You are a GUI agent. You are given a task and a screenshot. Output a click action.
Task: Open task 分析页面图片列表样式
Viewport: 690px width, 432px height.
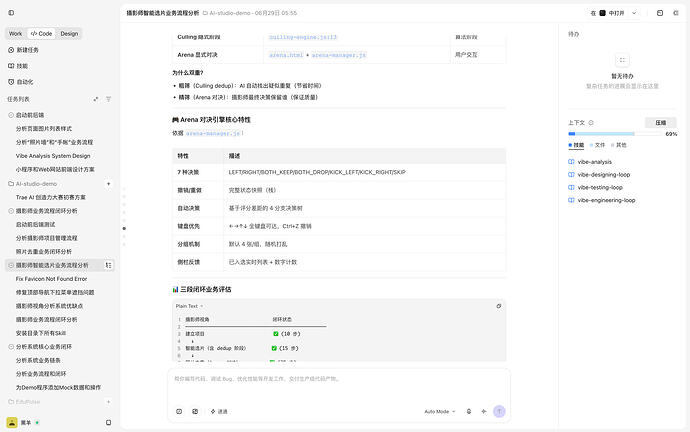[44, 128]
